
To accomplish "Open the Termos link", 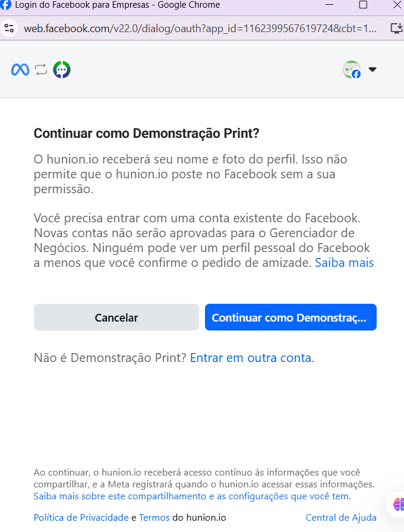I will point(154,517).
